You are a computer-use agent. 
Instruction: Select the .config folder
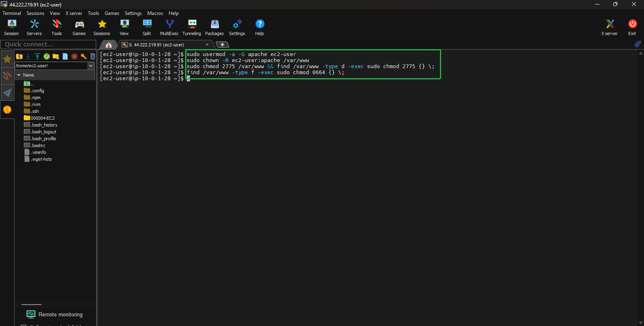pyautogui.click(x=34, y=91)
